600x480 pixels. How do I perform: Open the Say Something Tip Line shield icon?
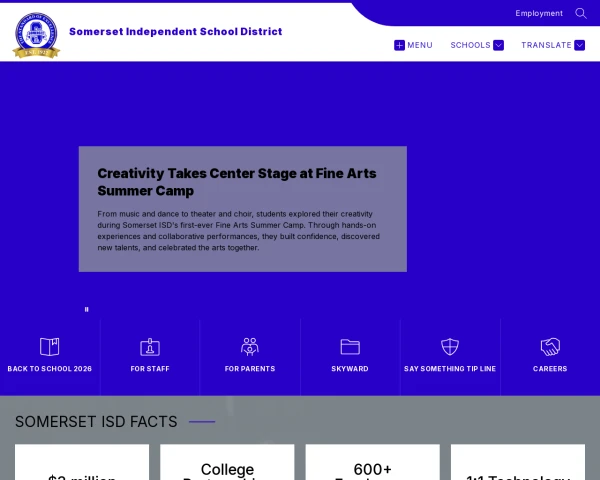pyautogui.click(x=450, y=346)
